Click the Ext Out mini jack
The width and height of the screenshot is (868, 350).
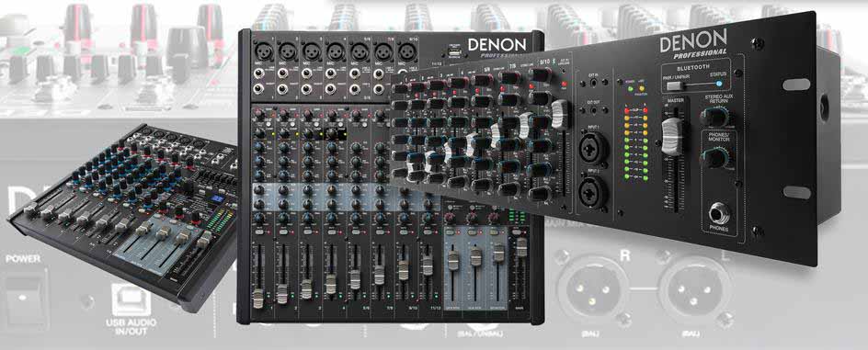click(x=593, y=111)
